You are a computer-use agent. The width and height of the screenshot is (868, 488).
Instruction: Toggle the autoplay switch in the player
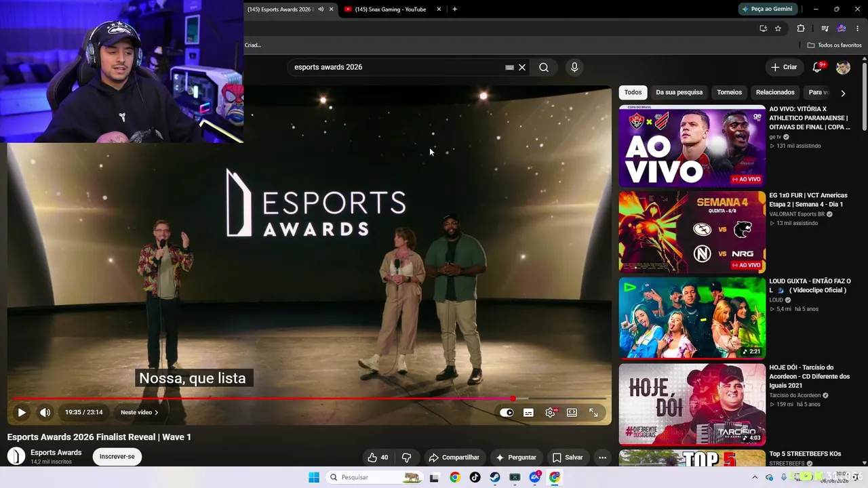click(507, 412)
